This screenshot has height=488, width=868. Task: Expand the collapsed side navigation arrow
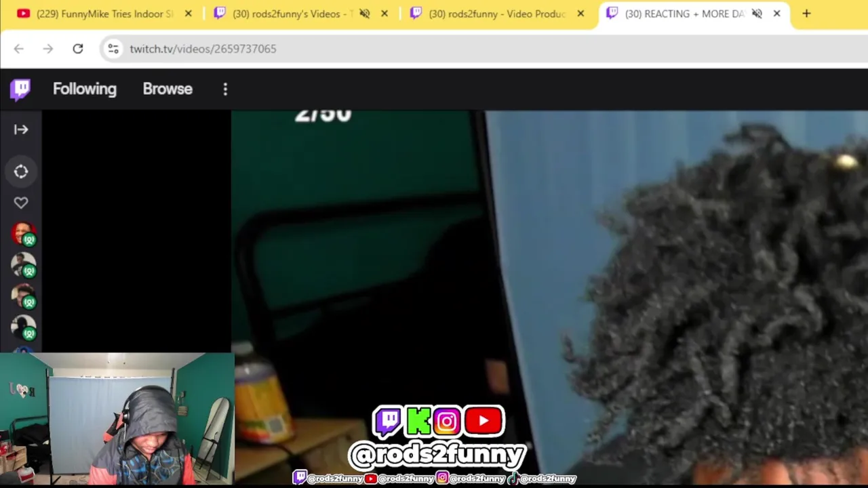(x=21, y=129)
